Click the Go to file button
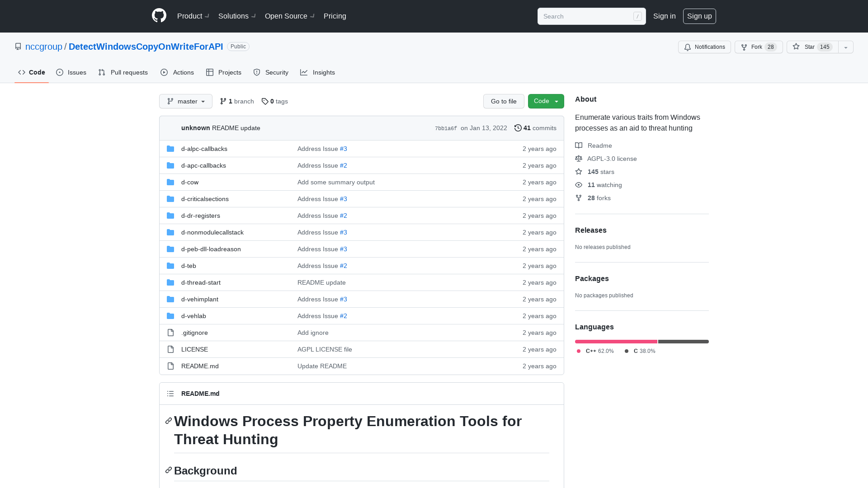Screen dimensions: 868x488 (504, 101)
